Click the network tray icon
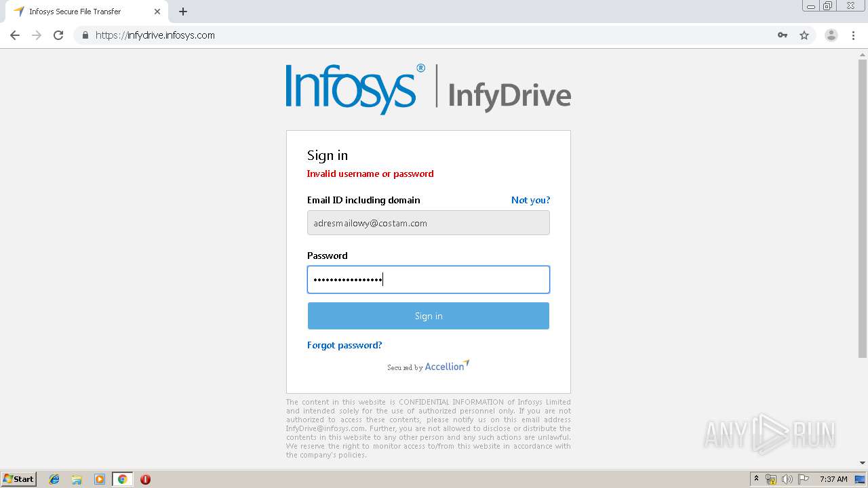This screenshot has width=868, height=488. 771,479
